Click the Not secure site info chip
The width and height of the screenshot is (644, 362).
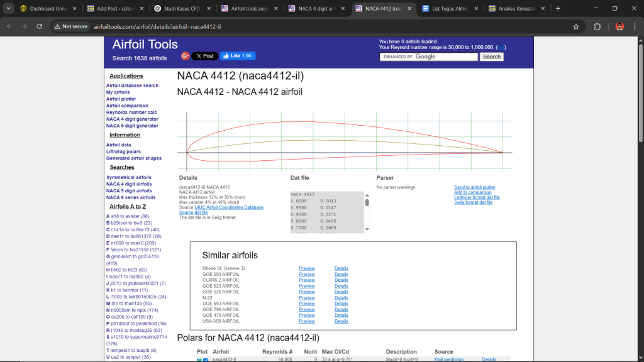(70, 26)
